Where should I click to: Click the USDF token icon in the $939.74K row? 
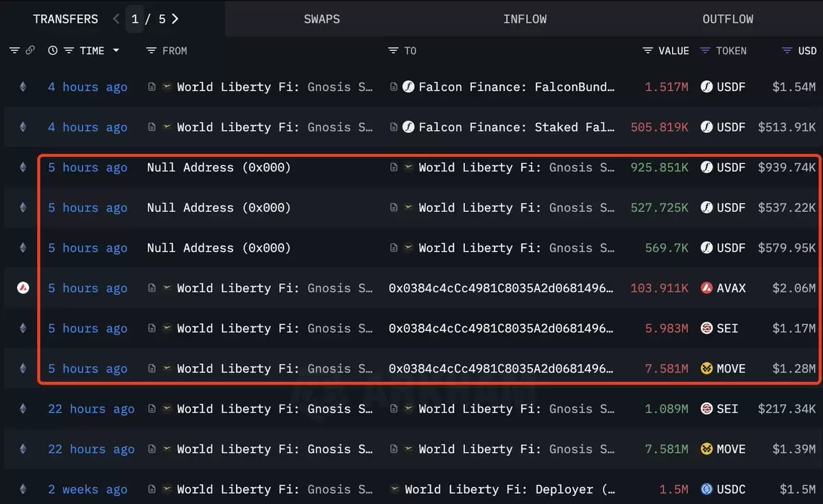[706, 167]
